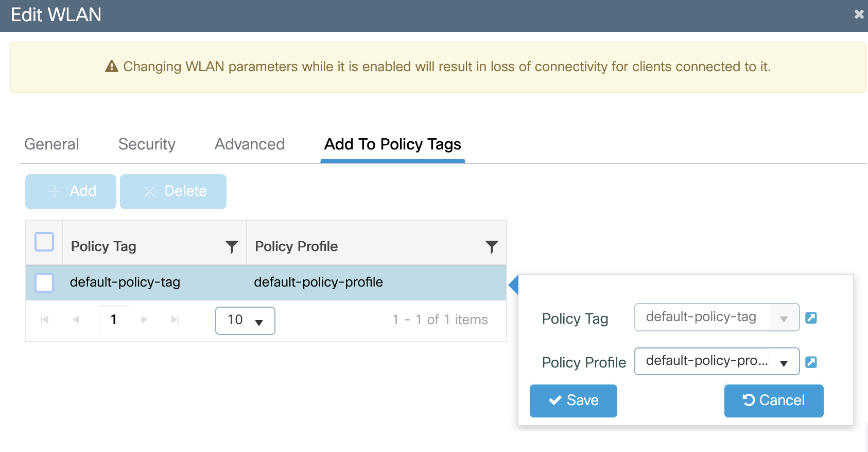The image size is (868, 452).
Task: Check the default-policy-tag row checkbox
Action: point(44,282)
